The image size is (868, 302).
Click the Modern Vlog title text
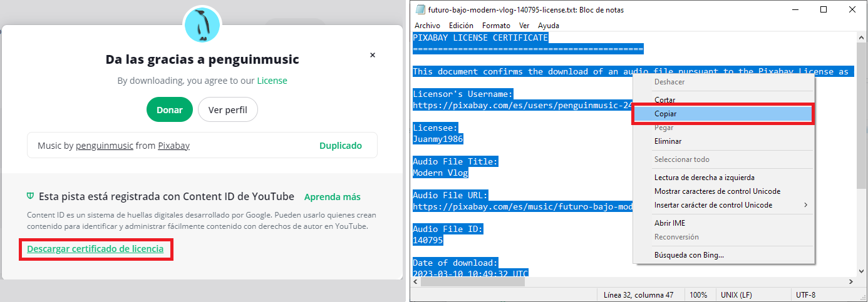440,173
